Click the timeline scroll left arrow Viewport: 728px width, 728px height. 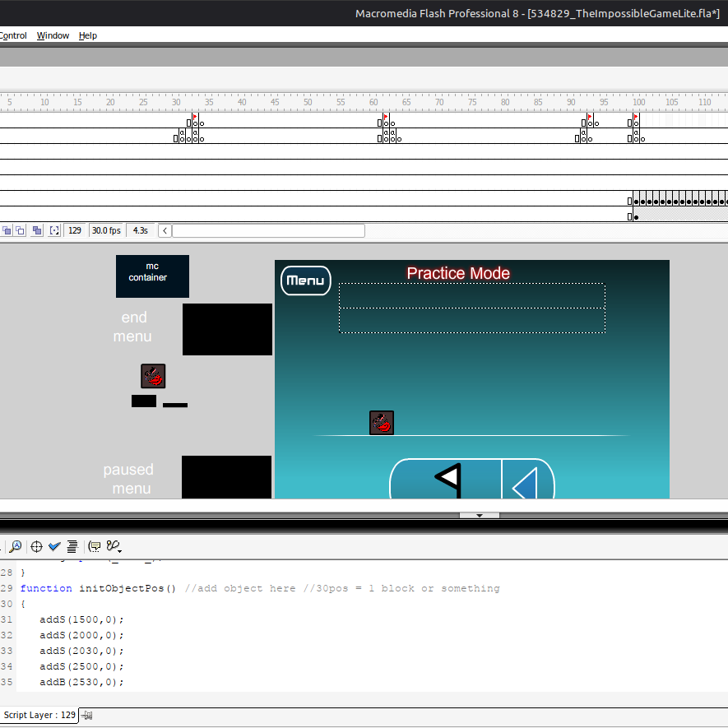pyautogui.click(x=165, y=231)
